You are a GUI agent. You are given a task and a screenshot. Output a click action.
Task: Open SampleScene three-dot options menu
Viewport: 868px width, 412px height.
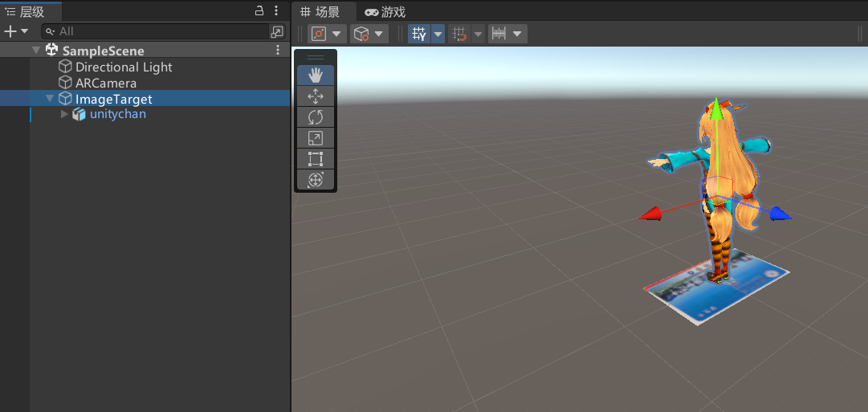click(x=278, y=51)
